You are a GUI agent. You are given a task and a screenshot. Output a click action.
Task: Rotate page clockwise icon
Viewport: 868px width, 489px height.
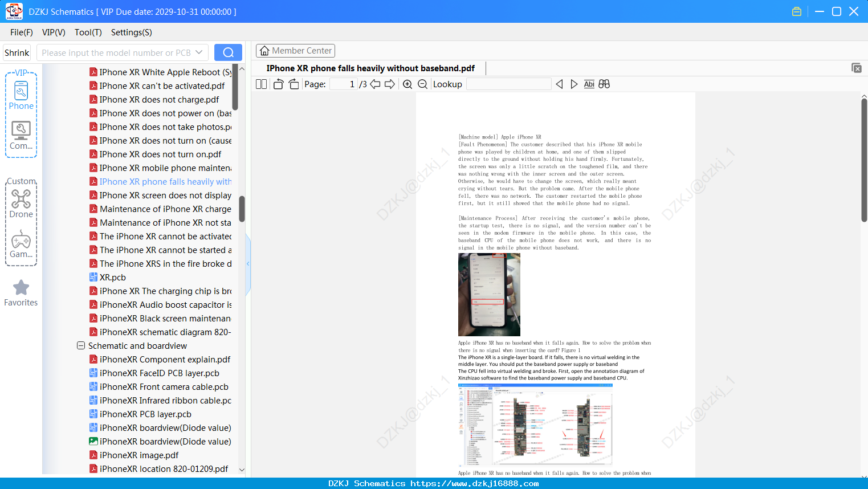(x=294, y=84)
